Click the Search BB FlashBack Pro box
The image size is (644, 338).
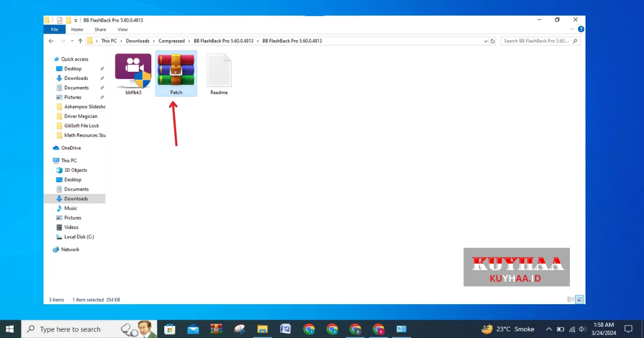pos(537,41)
